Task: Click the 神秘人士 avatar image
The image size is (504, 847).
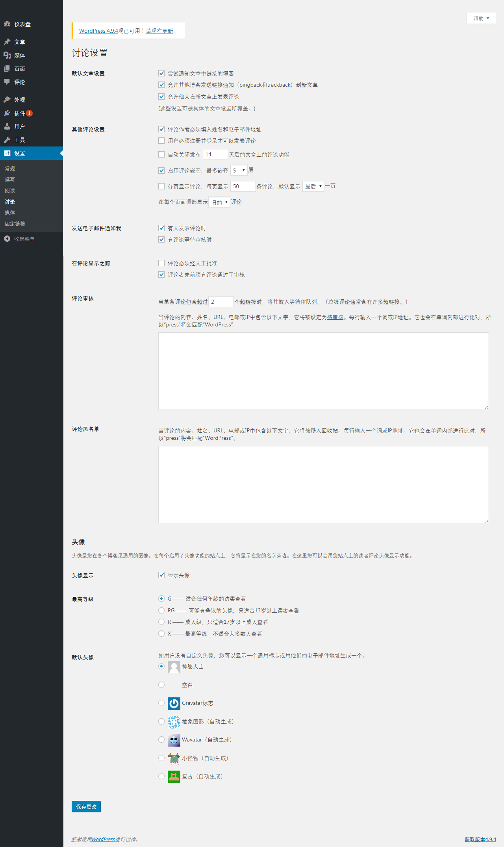Action: (174, 667)
